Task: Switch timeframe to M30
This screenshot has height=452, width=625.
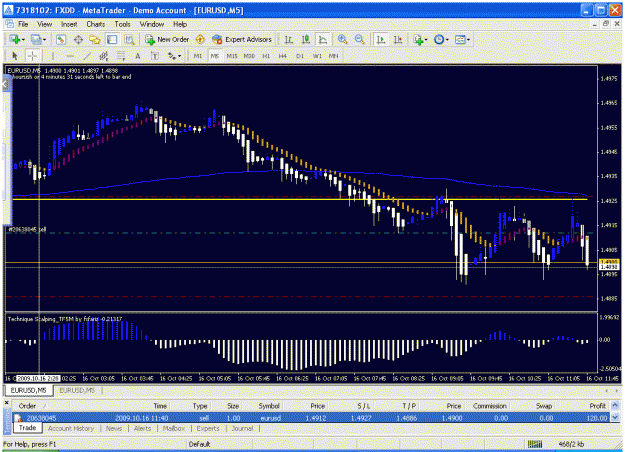Action: pos(249,56)
